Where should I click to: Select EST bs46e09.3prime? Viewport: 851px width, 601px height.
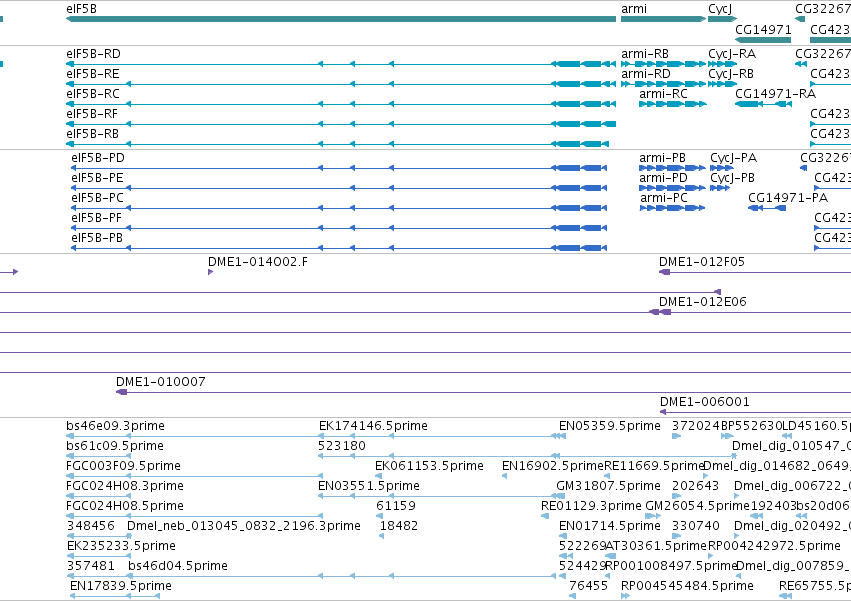pos(116,426)
